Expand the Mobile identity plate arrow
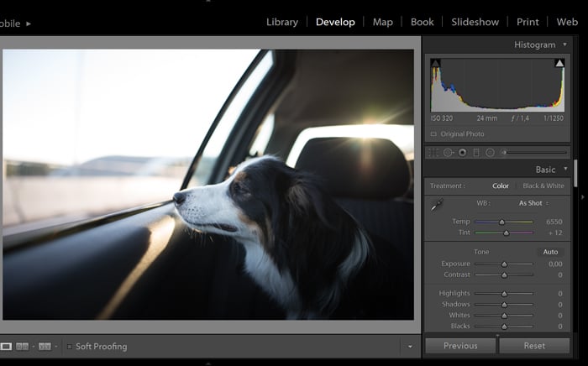 (29, 24)
